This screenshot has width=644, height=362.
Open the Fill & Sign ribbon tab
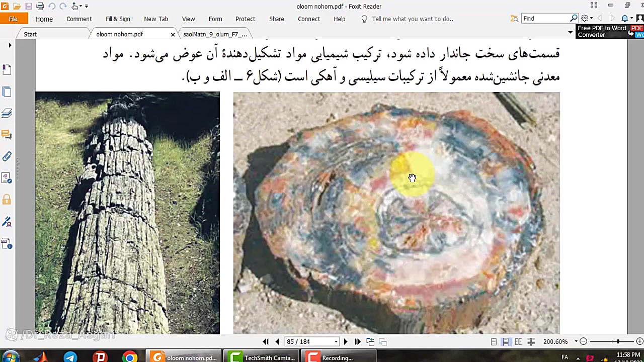click(118, 19)
